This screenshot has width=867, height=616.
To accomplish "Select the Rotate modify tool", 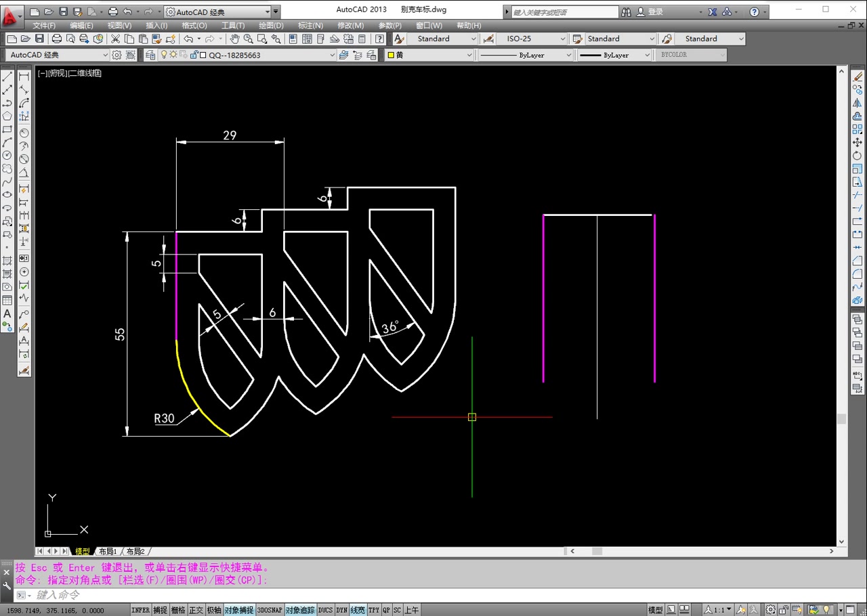I will (x=858, y=156).
